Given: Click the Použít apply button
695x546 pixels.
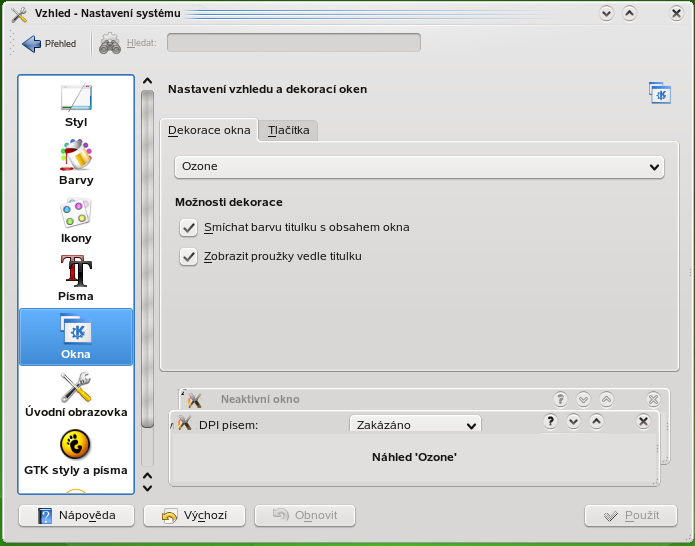Looking at the screenshot, I should [631, 515].
